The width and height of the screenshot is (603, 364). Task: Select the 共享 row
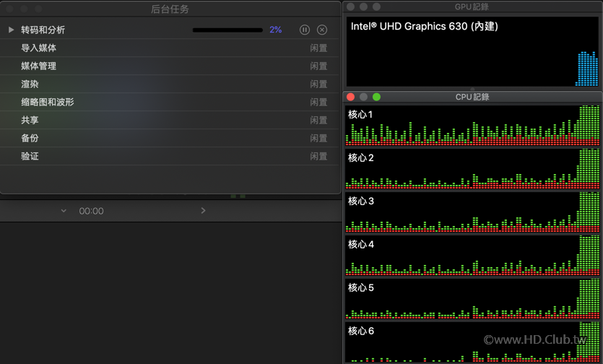169,121
